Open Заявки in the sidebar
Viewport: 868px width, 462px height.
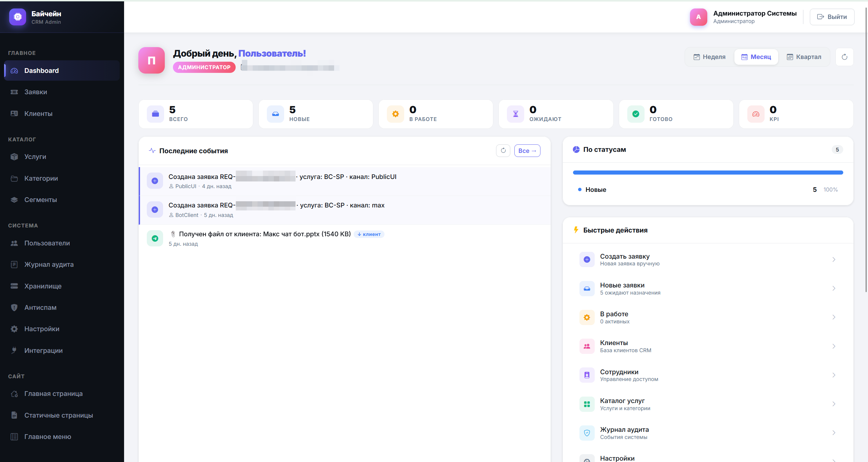click(x=36, y=92)
